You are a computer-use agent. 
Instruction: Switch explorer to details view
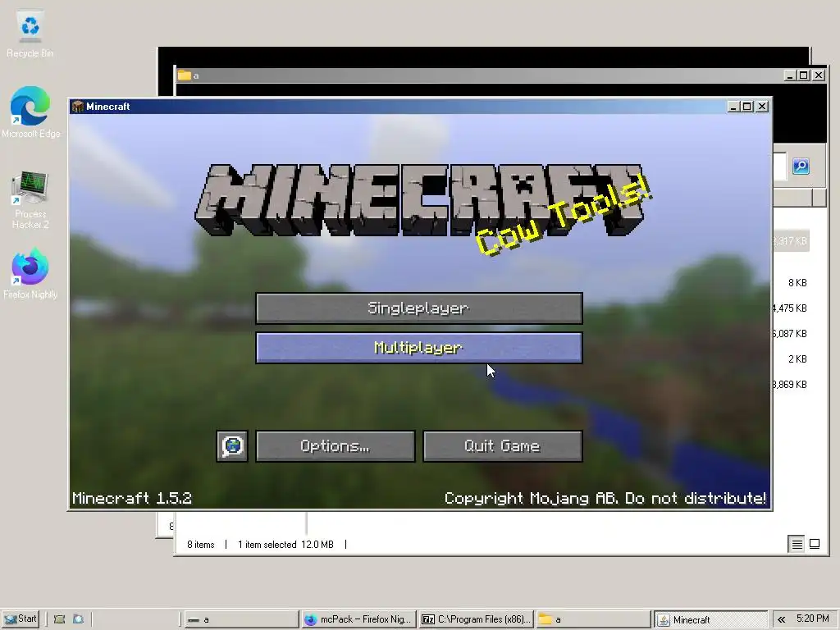pyautogui.click(x=797, y=544)
